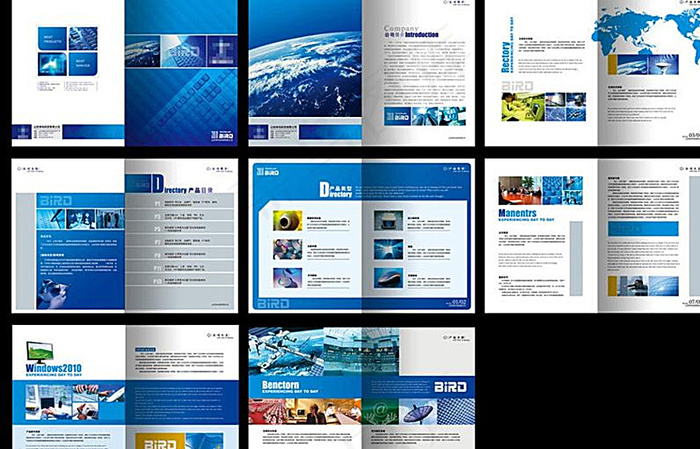Select the conference room photo above Manentrs

[x=520, y=191]
